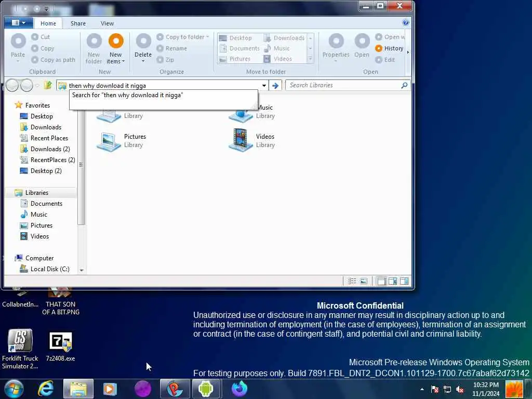Select the 7z2408.exe desktop icon

tap(60, 347)
